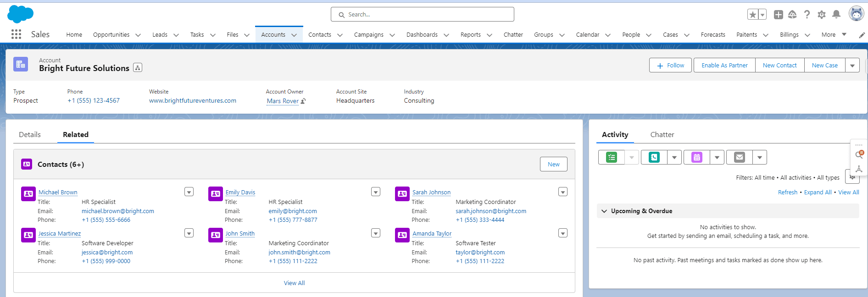Open the new event options dropdown

717,157
